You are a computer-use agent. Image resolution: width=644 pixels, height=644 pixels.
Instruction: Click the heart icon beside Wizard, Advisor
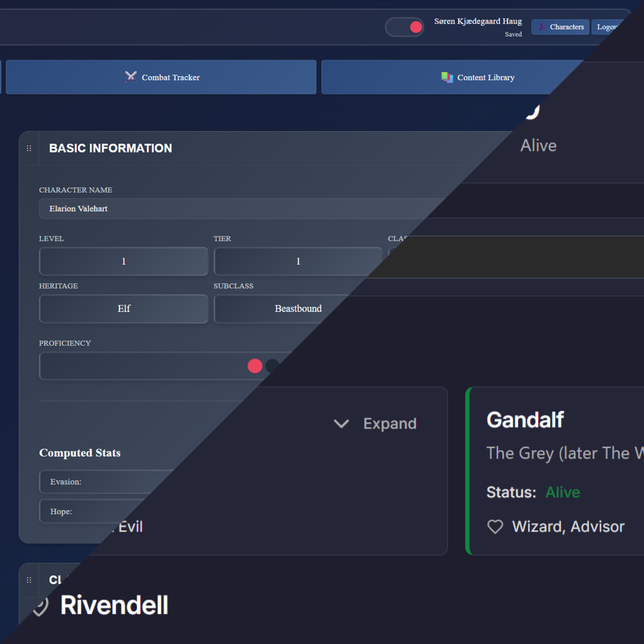(495, 527)
